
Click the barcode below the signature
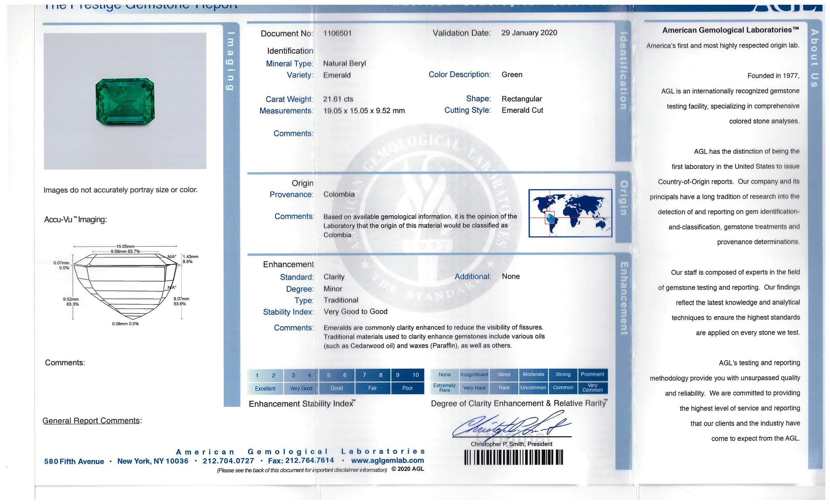click(513, 458)
